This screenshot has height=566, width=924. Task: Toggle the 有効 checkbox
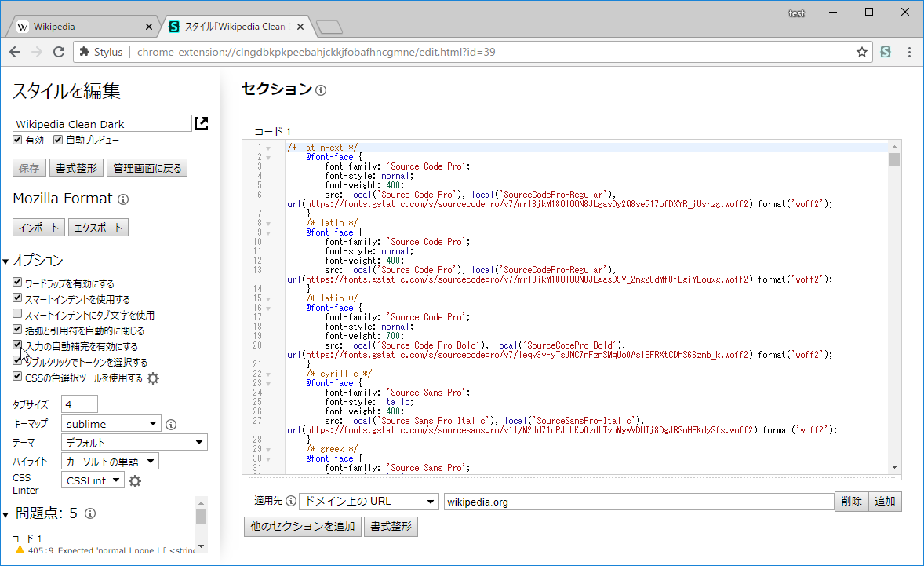click(17, 140)
